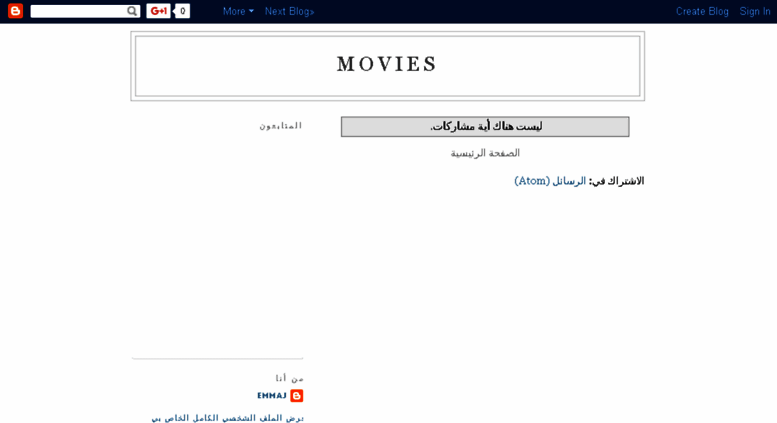Click the search magnifier icon
Viewport: 777px width, 423px height.
click(x=132, y=11)
